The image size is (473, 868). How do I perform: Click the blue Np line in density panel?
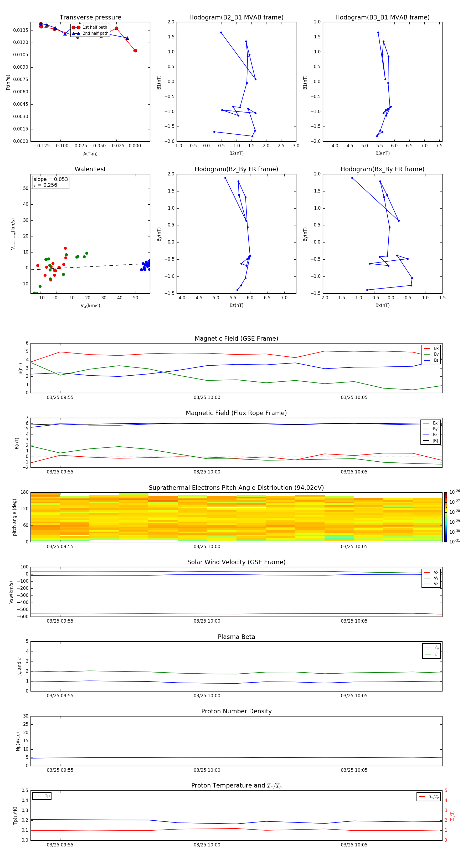[236, 758]
